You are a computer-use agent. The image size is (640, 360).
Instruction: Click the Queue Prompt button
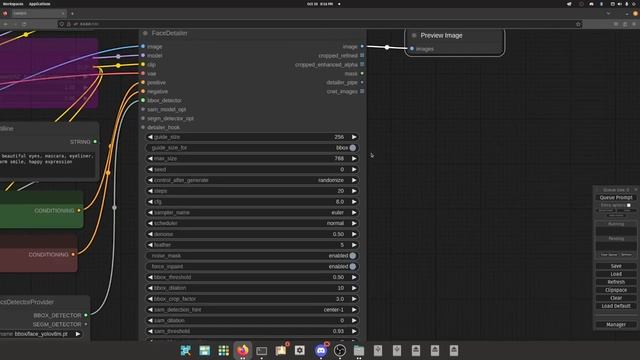(x=616, y=198)
